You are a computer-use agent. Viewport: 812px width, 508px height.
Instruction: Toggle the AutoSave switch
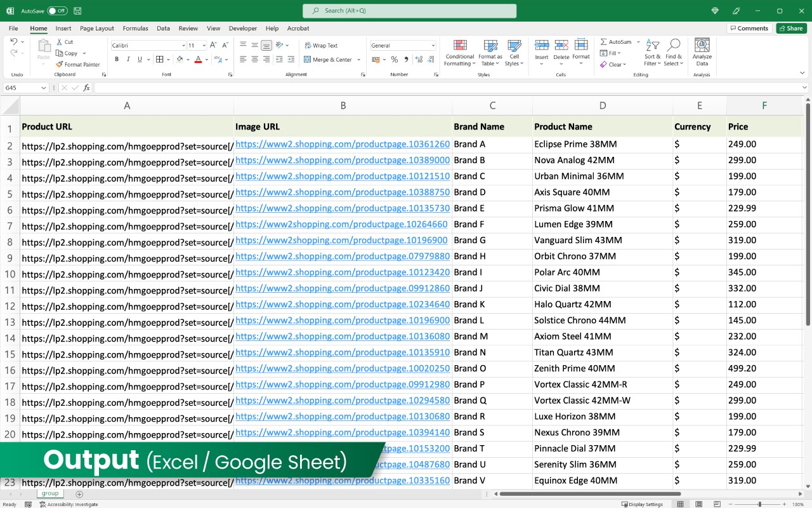57,11
